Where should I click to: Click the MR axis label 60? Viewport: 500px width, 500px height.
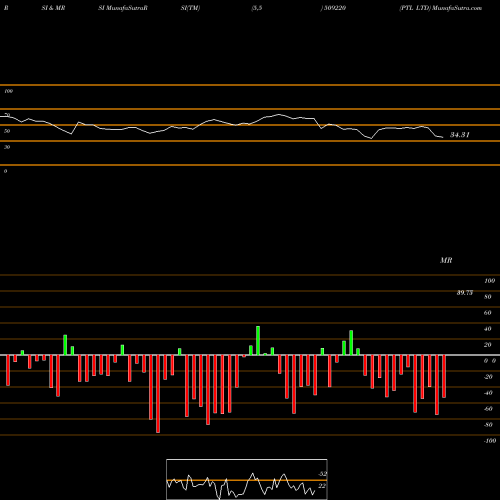pos(488,313)
